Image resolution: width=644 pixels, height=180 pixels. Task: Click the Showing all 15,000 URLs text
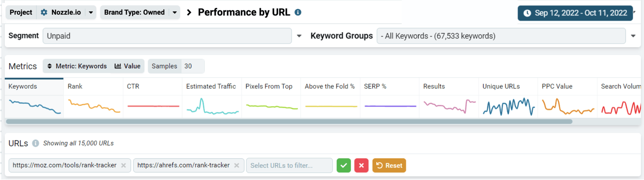tap(78, 143)
